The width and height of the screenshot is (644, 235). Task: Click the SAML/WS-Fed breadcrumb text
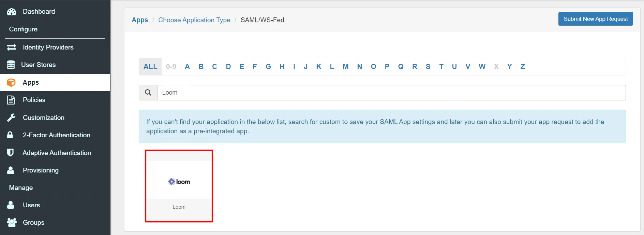(262, 20)
